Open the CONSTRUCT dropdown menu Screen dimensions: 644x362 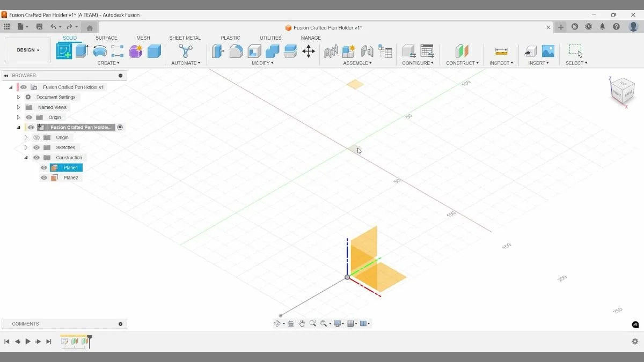click(x=462, y=63)
